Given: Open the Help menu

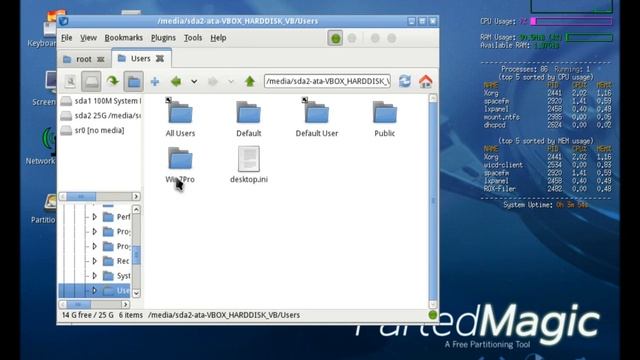Looking at the screenshot, I should click(x=218, y=38).
